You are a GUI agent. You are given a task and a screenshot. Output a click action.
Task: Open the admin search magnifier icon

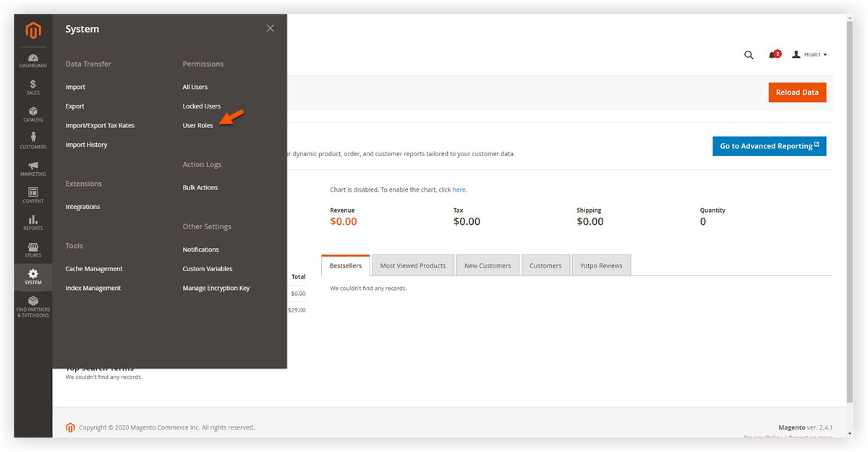tap(749, 54)
